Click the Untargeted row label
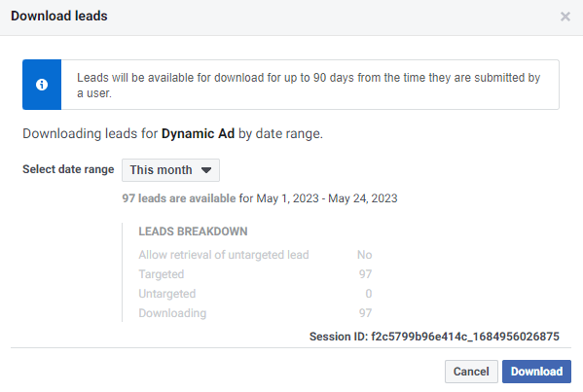583x392 pixels. [x=167, y=294]
